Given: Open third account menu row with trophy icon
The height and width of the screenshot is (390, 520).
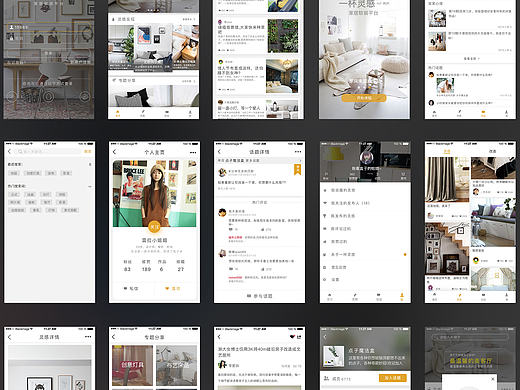Looking at the screenshot, I should point(365,216).
